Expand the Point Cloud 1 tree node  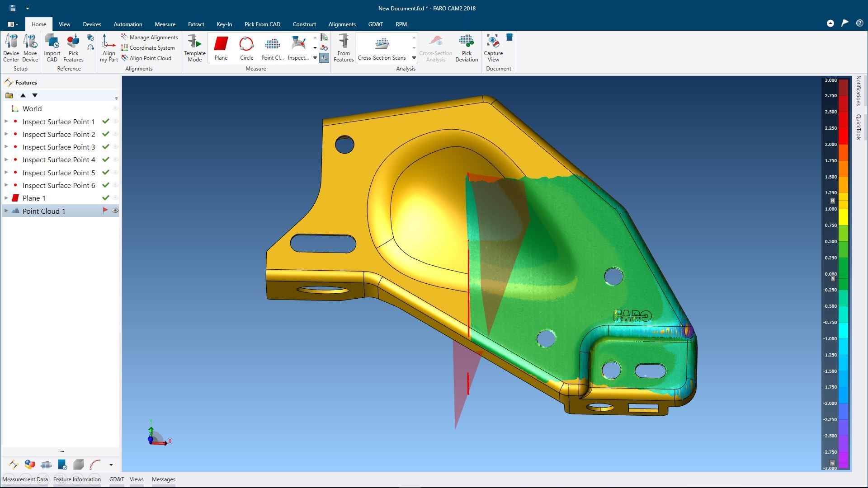point(6,211)
